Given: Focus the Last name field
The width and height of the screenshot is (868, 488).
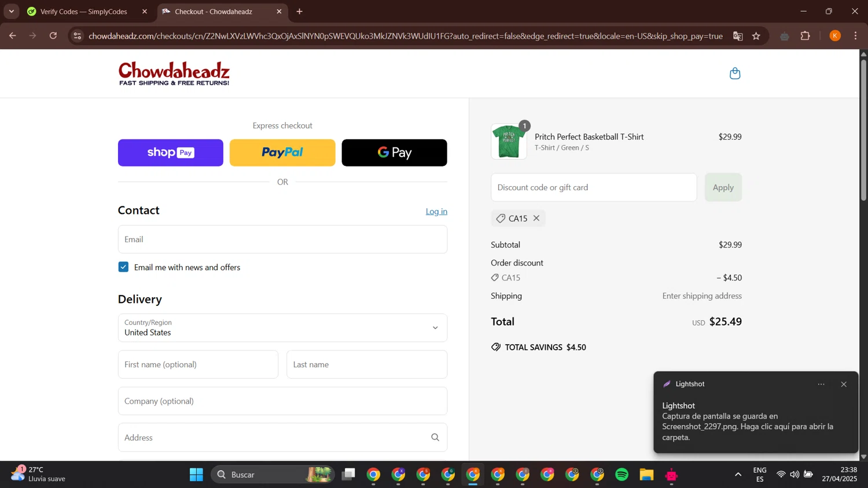Looking at the screenshot, I should 367,364.
